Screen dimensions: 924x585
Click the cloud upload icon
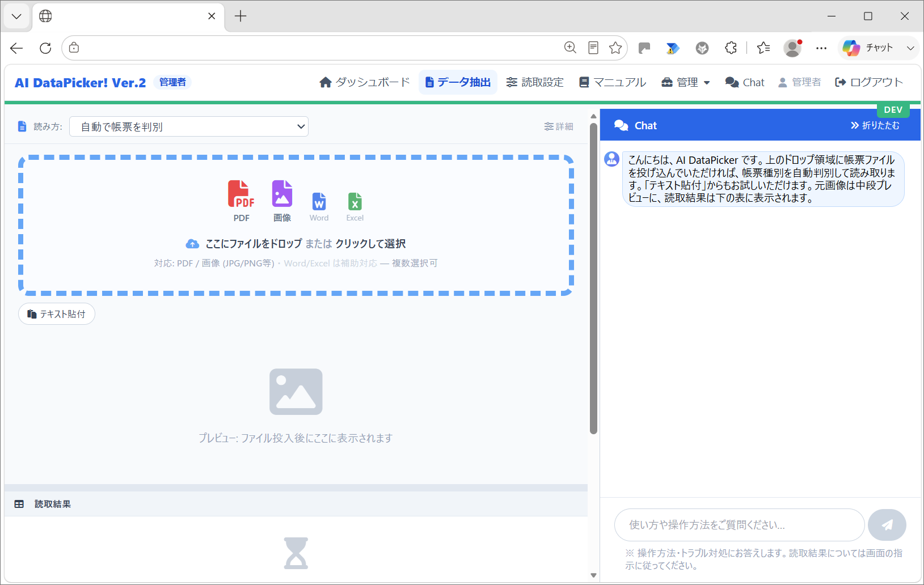[192, 244]
